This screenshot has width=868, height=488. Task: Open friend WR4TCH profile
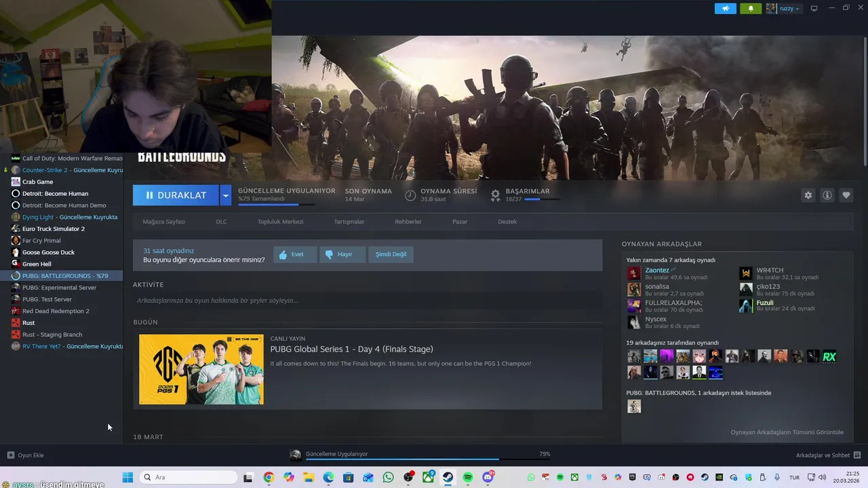pyautogui.click(x=770, y=270)
